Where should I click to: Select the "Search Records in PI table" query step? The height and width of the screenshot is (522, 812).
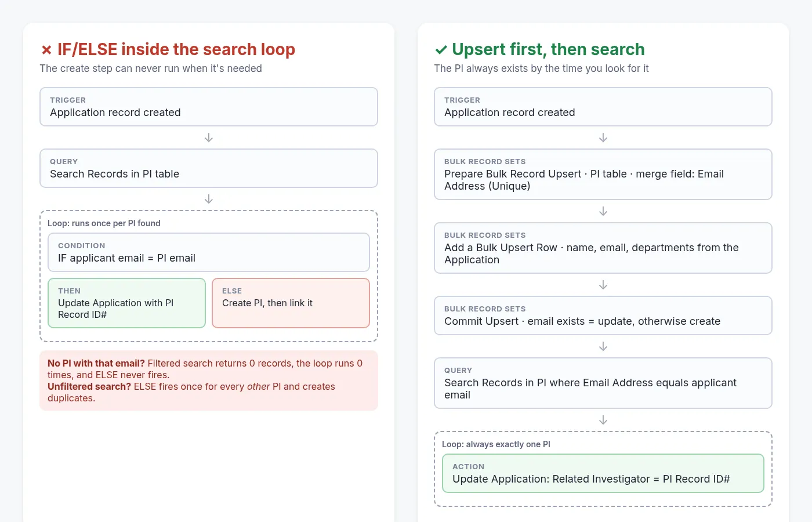click(209, 168)
